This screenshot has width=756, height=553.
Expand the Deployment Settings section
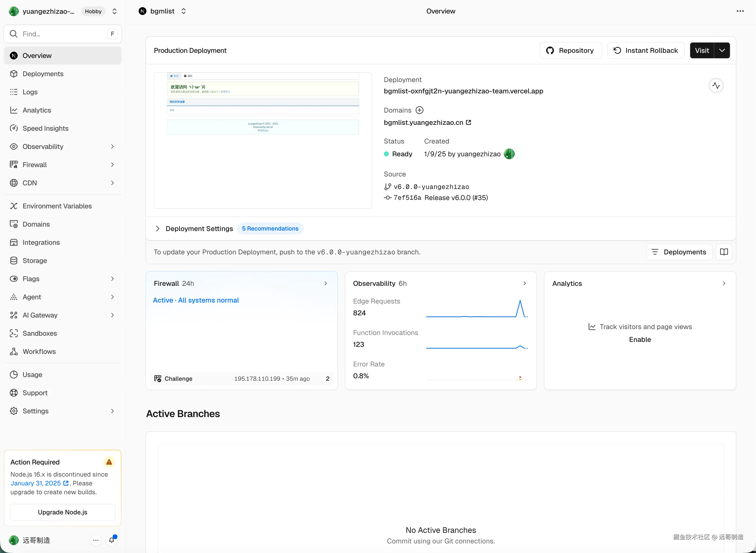click(x=158, y=229)
